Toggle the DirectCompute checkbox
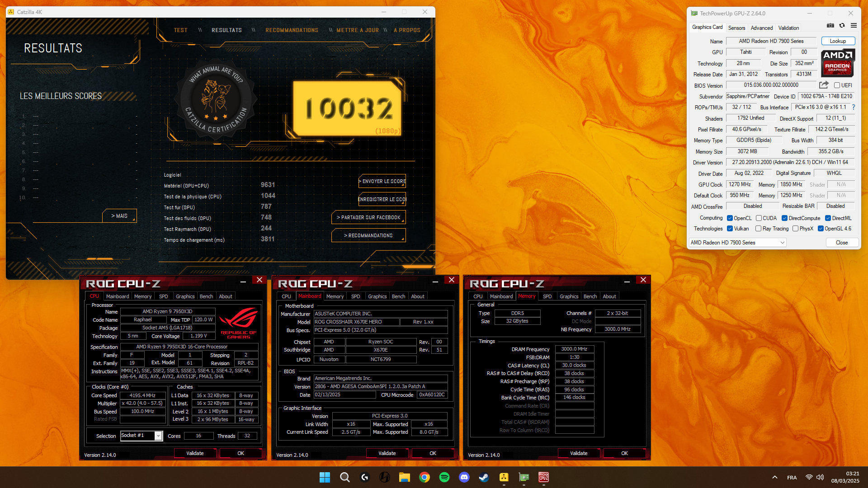 784,218
